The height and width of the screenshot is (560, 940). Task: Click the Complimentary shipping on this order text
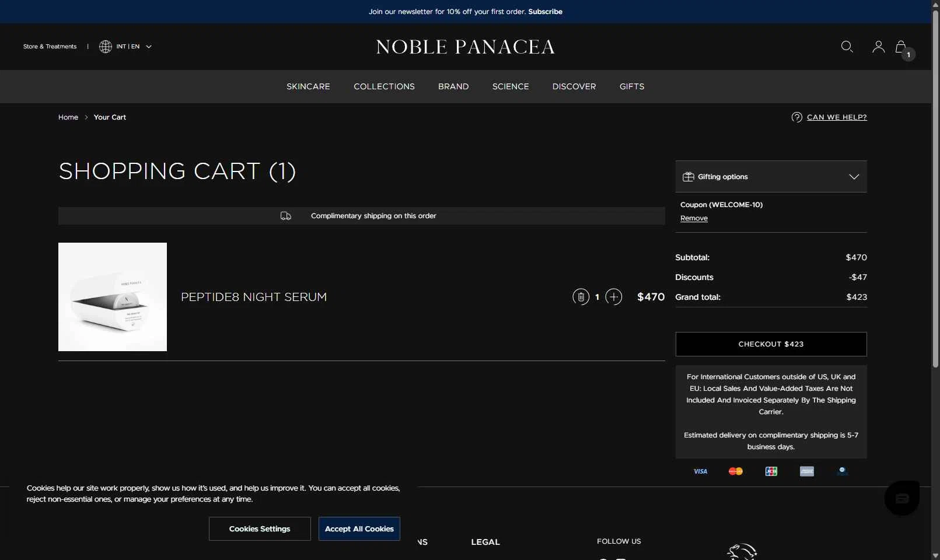373,216
